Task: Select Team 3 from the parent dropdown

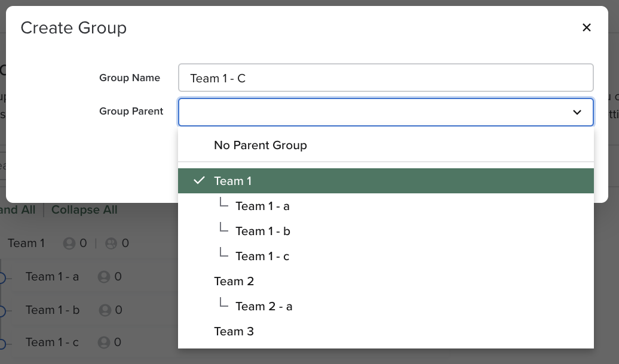Action: pyautogui.click(x=234, y=331)
